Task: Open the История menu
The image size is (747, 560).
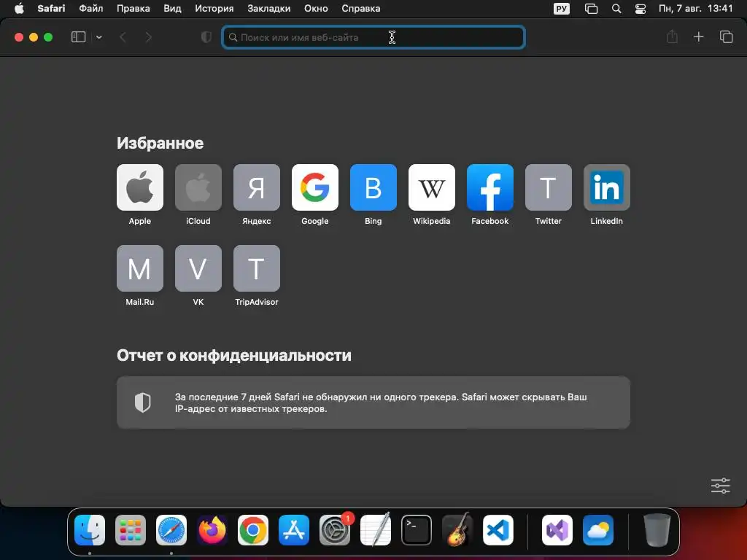Action: tap(214, 9)
